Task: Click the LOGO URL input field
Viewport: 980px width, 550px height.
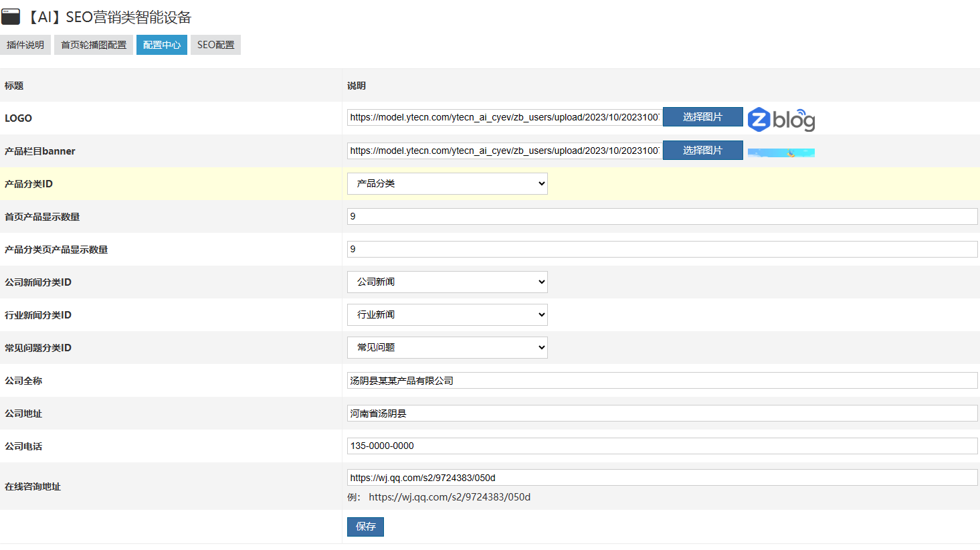Action: pyautogui.click(x=504, y=117)
